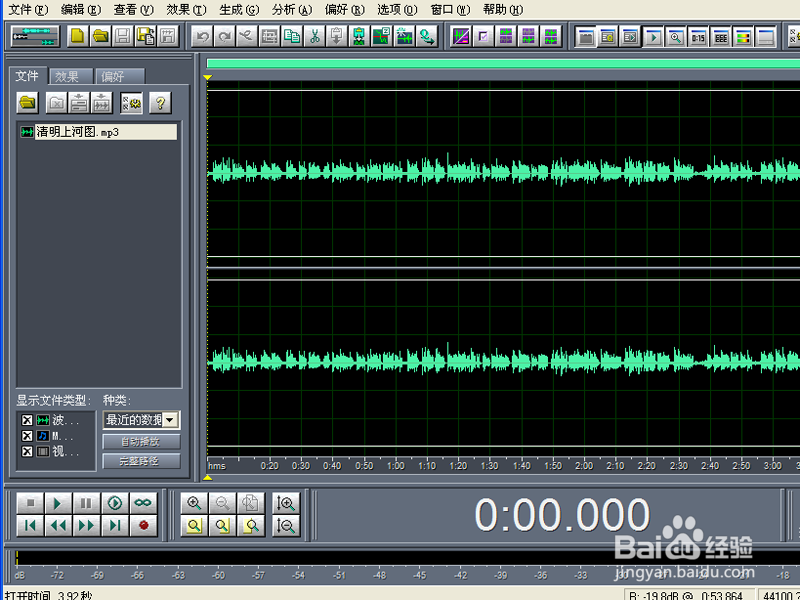This screenshot has height=600, width=800.
Task: Click the magnifier window toolbar icon
Action: (x=676, y=37)
